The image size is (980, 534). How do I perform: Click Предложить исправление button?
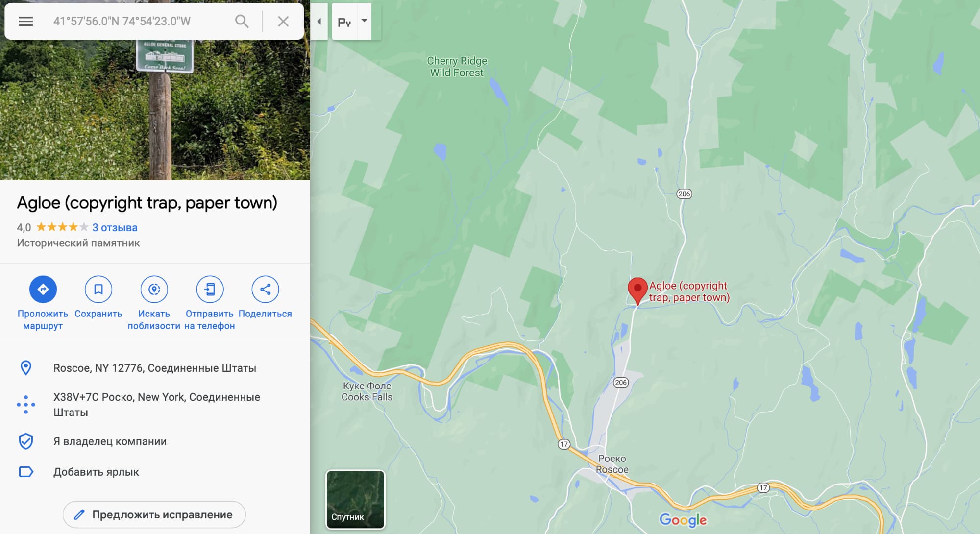(154, 514)
